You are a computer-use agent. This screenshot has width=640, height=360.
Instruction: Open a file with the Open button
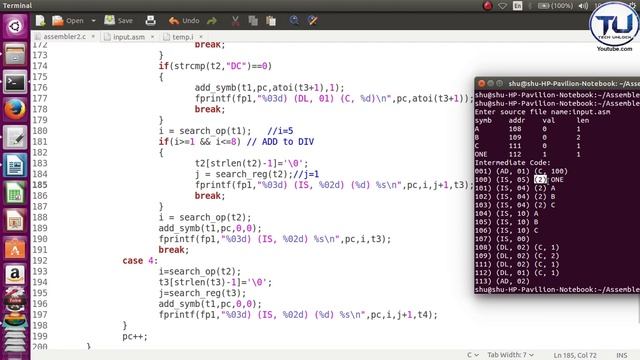click(x=68, y=20)
